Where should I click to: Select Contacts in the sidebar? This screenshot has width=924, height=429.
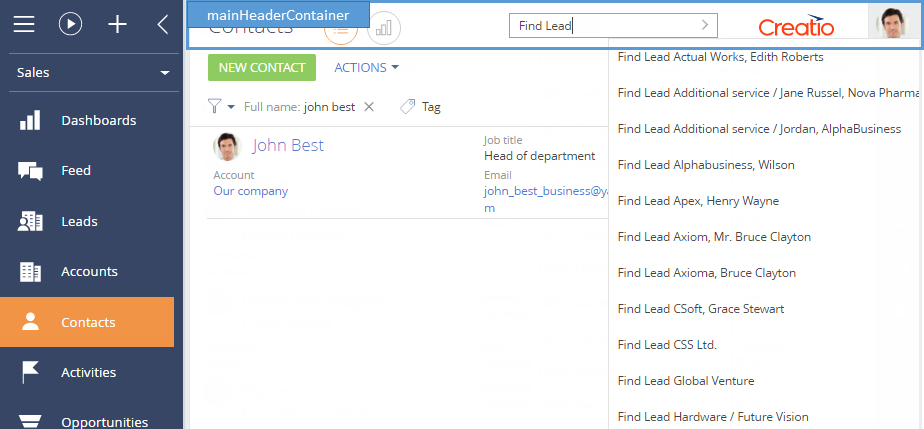[87, 322]
